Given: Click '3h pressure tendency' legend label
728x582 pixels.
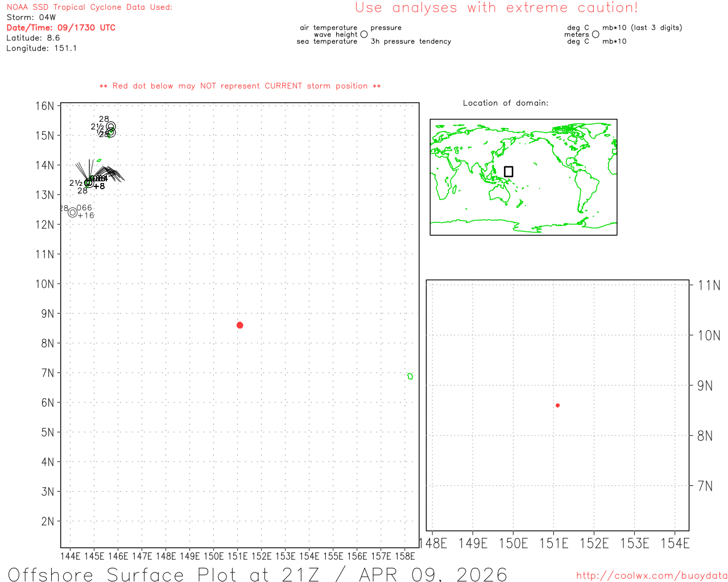Looking at the screenshot, I should [x=411, y=41].
